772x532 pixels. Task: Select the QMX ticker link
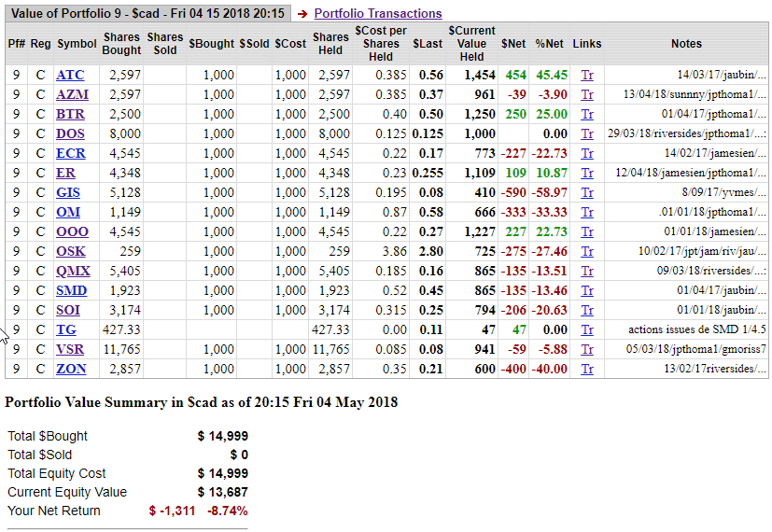tap(73, 271)
